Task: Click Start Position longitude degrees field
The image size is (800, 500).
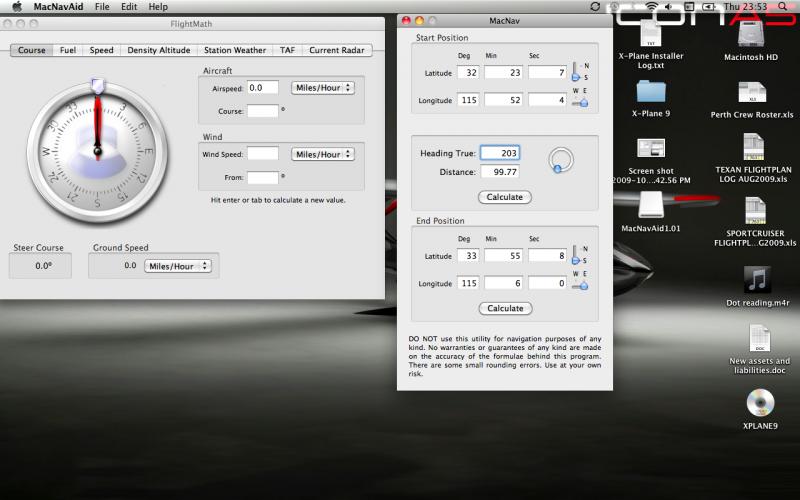Action: 468,100
